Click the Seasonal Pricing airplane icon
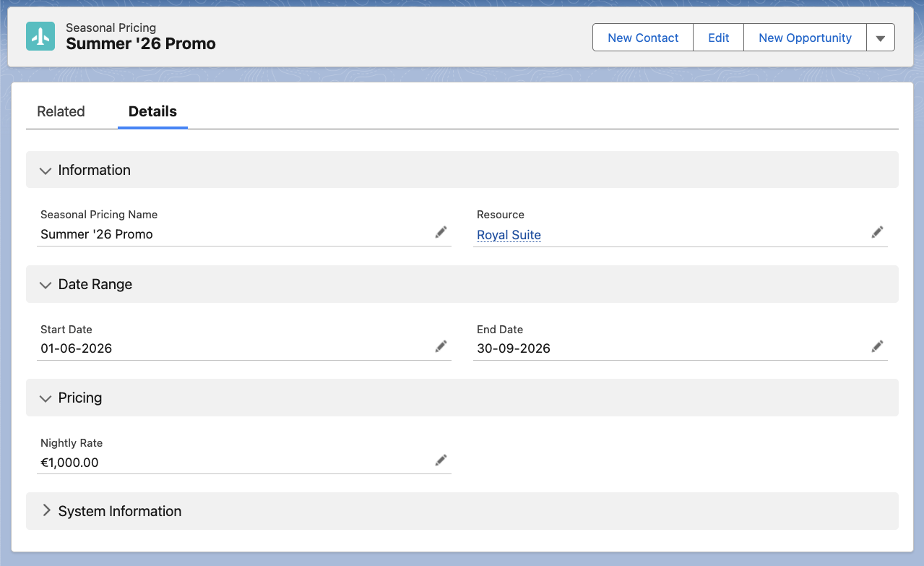Viewport: 924px width, 566px height. click(40, 36)
